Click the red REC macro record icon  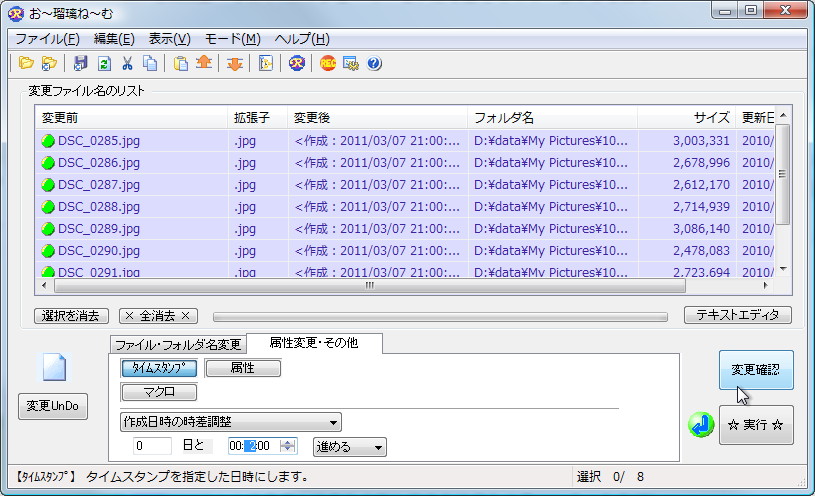[328, 63]
